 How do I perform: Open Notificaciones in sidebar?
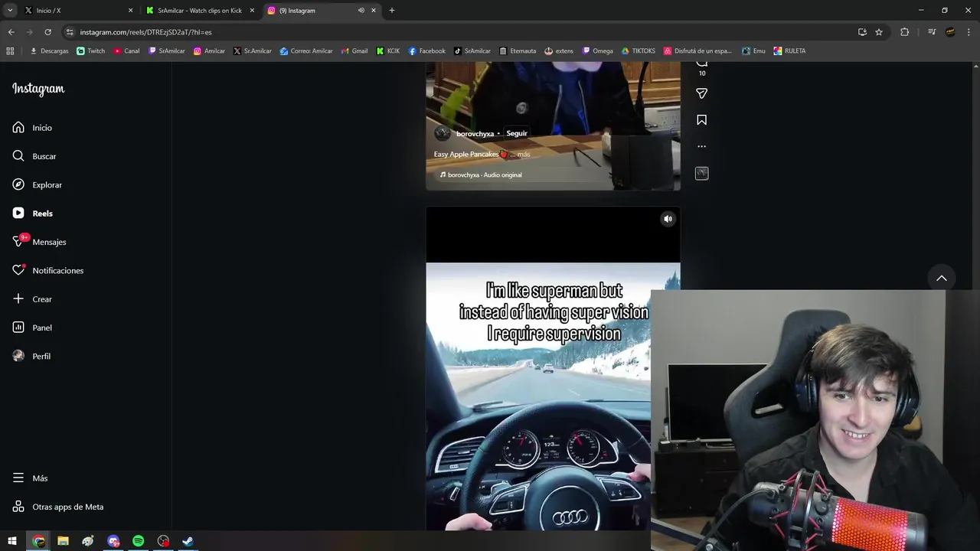[x=47, y=270]
